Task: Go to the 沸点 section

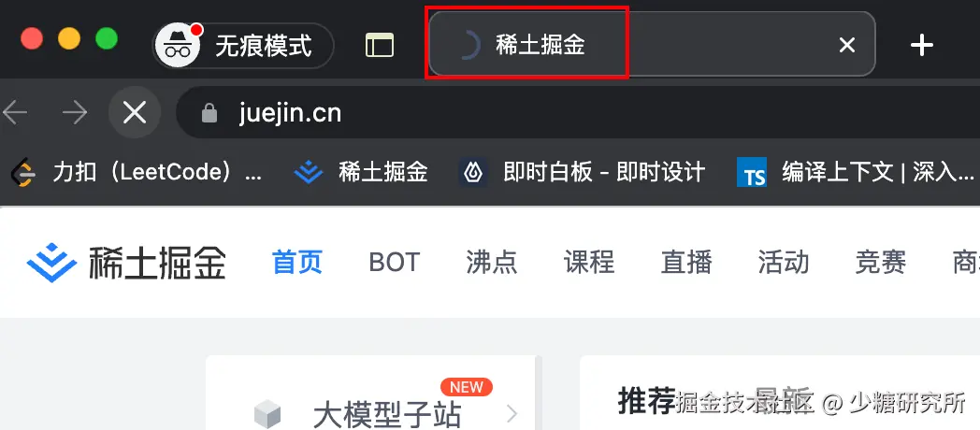Action: point(491,263)
